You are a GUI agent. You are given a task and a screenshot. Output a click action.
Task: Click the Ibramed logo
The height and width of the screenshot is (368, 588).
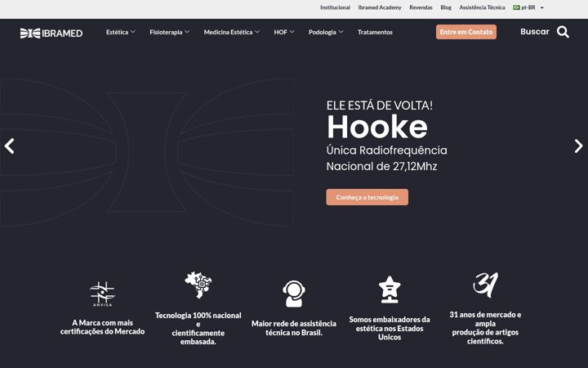coord(51,33)
